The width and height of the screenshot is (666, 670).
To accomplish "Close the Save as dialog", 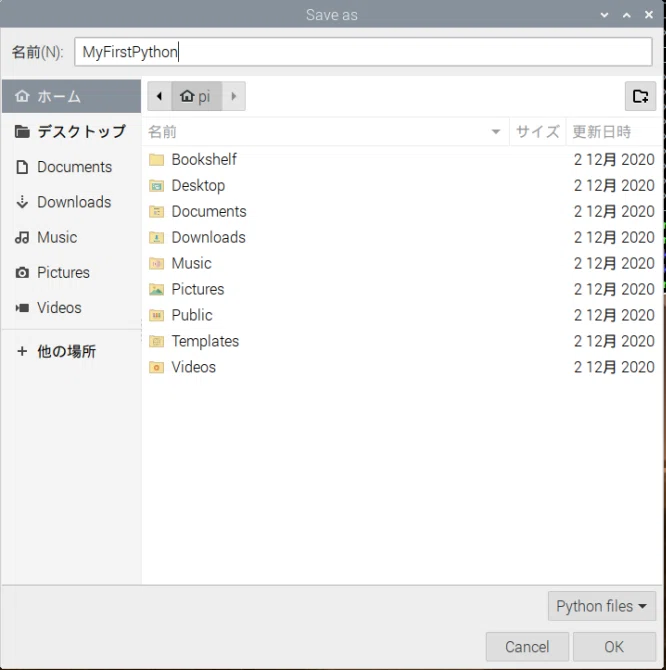I will click(x=648, y=15).
